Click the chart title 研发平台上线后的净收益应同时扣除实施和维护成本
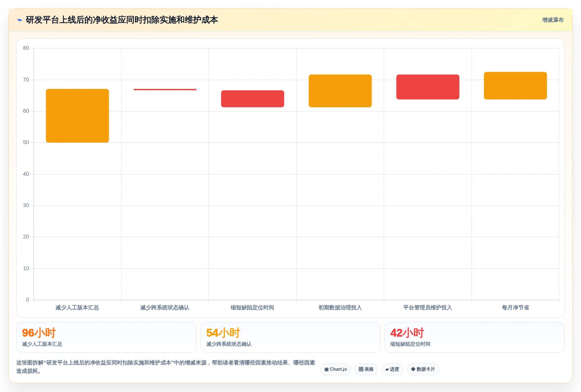The width and height of the screenshot is (581, 392). tap(122, 20)
